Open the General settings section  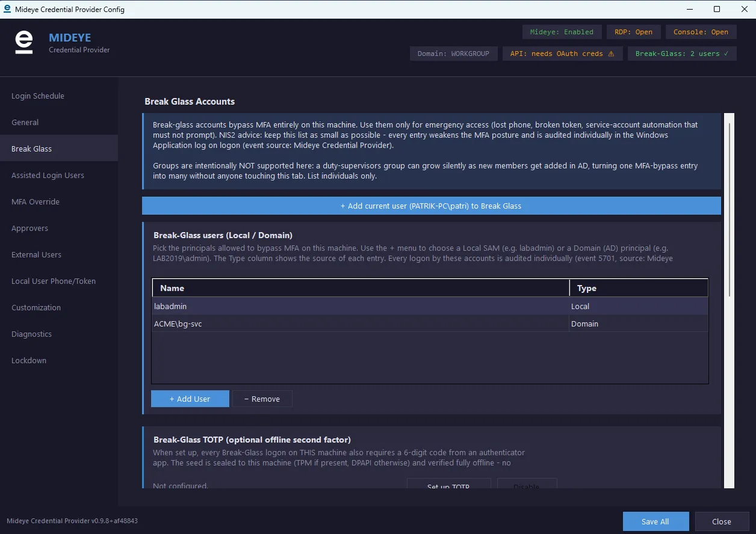point(59,122)
